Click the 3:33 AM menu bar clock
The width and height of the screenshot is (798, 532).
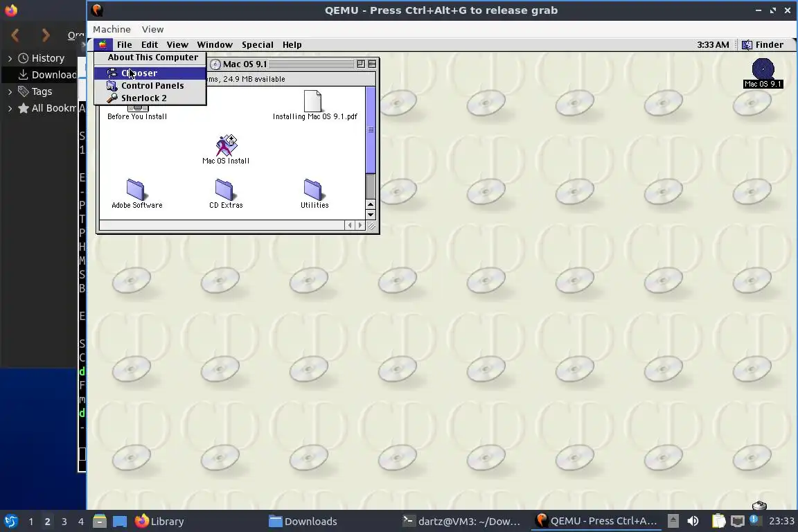(713, 45)
